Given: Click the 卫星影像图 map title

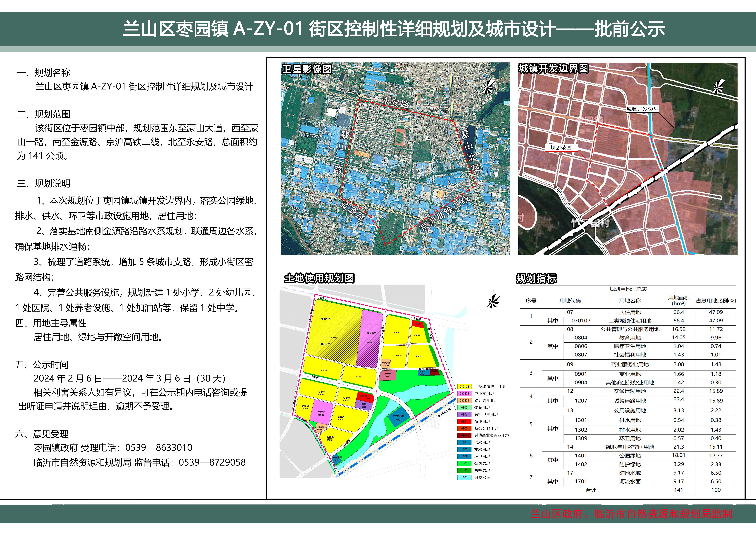Looking at the screenshot, I should pos(307,69).
